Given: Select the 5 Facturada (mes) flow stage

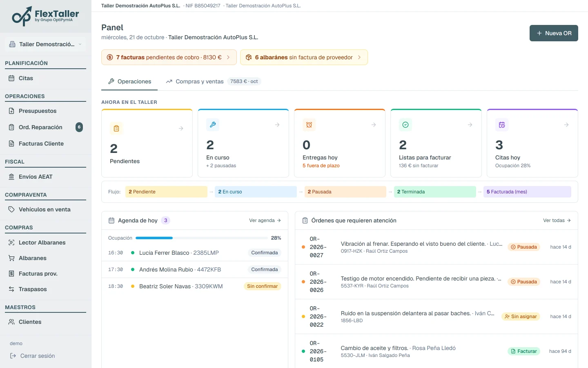Looking at the screenshot, I should (527, 192).
